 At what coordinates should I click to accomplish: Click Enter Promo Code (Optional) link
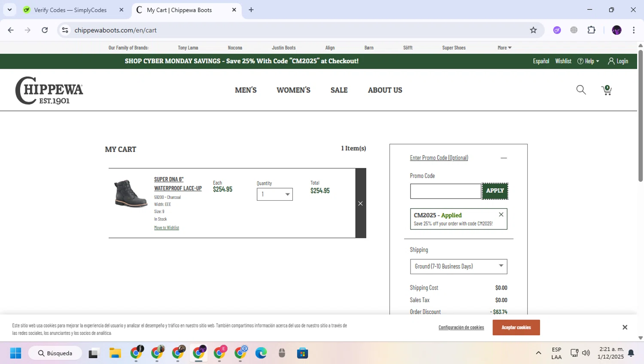(x=439, y=158)
